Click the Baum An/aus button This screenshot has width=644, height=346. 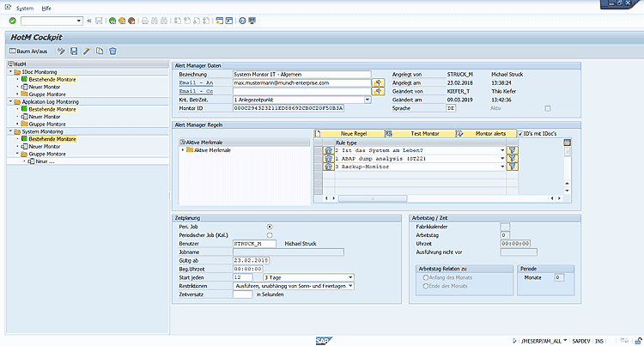coord(28,51)
